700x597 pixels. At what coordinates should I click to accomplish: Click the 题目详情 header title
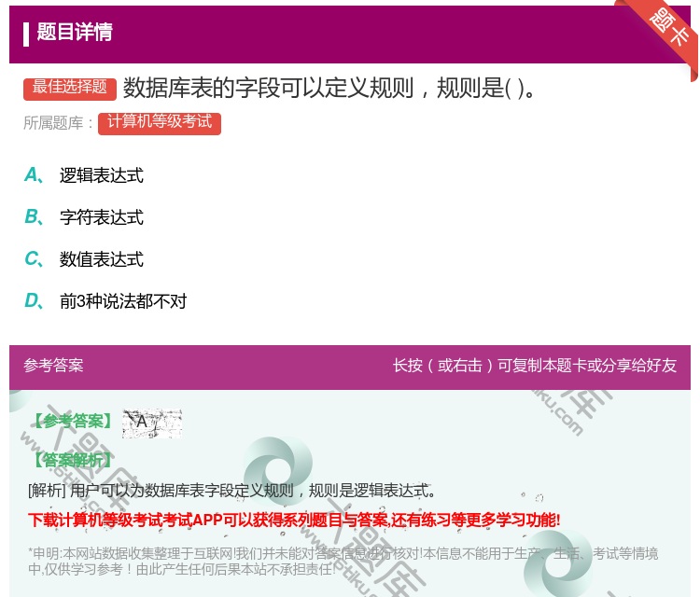75,32
